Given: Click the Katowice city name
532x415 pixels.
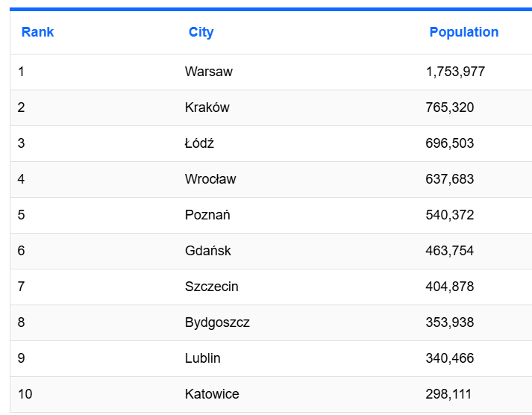Looking at the screenshot, I should click(x=212, y=394).
